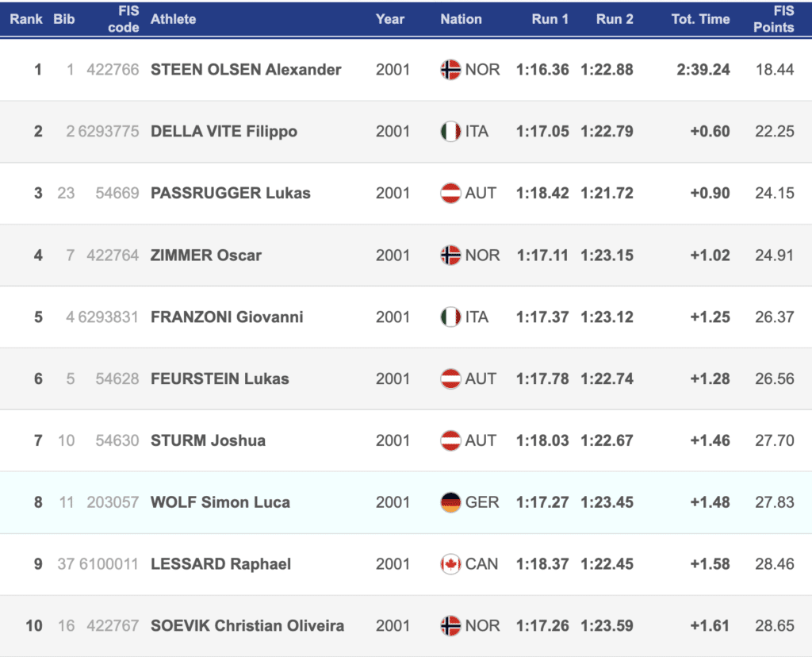Sort results by Rank column header
Viewport: 812px width, 657px height.
26,19
